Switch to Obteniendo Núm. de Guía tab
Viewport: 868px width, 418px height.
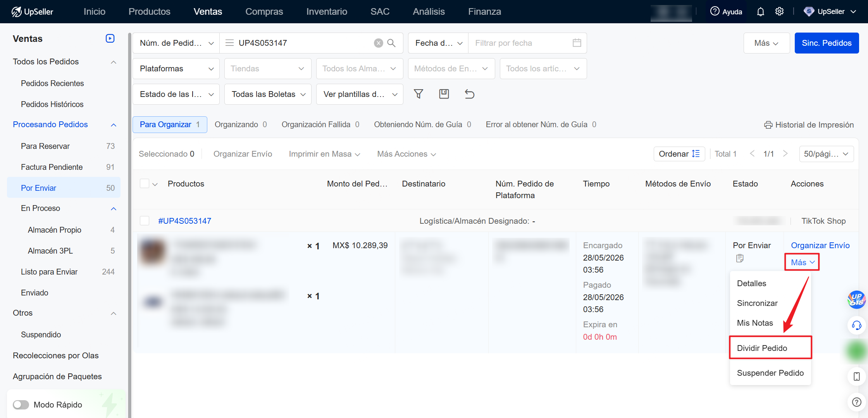(x=422, y=124)
